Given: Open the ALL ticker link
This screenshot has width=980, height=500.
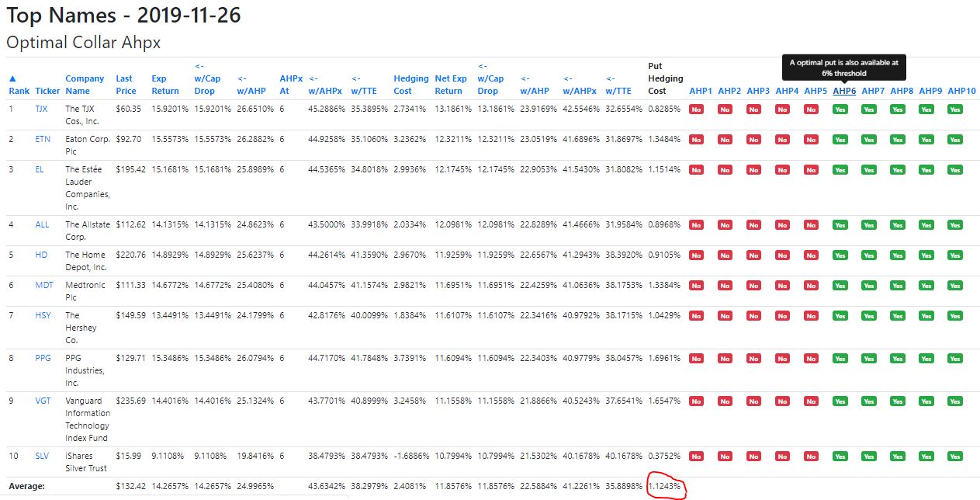Looking at the screenshot, I should [x=42, y=224].
